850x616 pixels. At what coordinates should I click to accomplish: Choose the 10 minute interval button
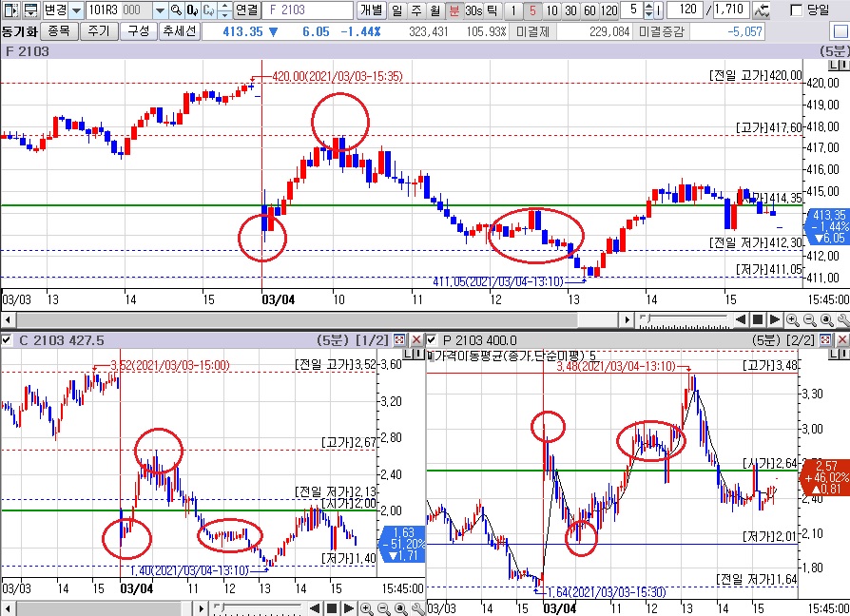tap(551, 10)
